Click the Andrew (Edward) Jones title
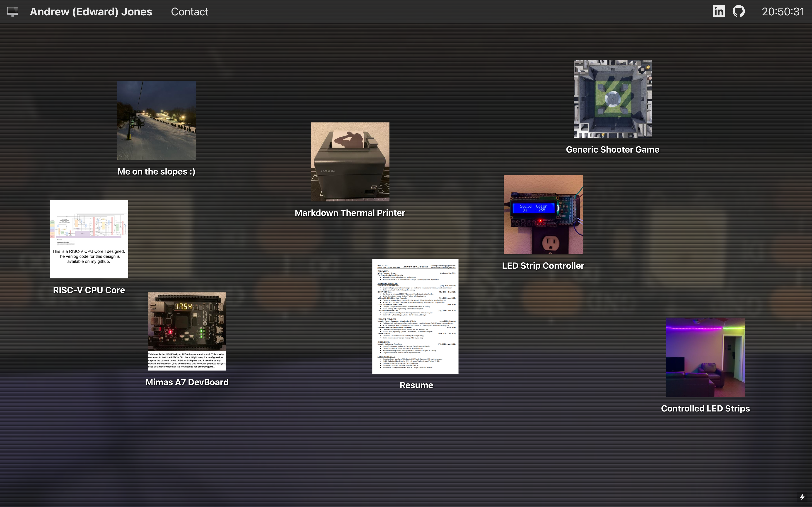 [91, 12]
